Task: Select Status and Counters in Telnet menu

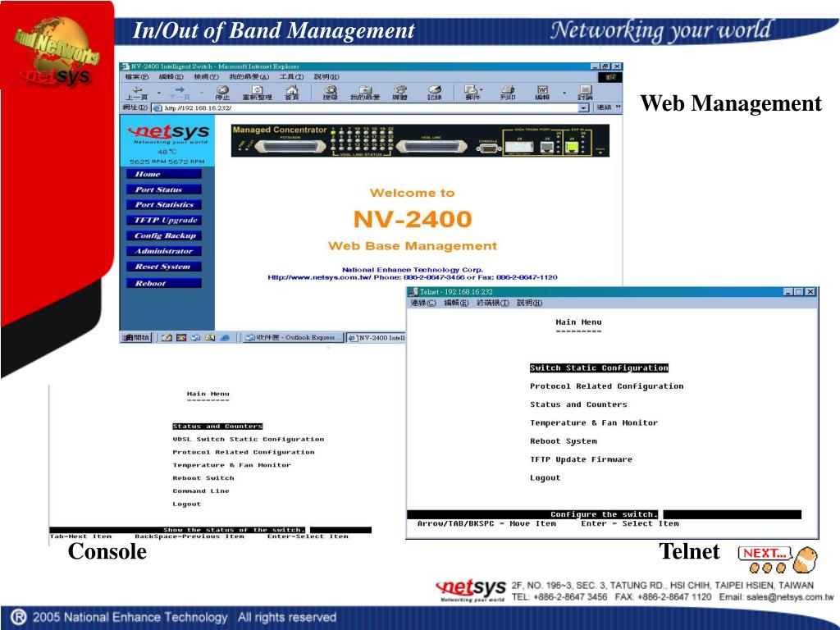Action: pos(578,404)
